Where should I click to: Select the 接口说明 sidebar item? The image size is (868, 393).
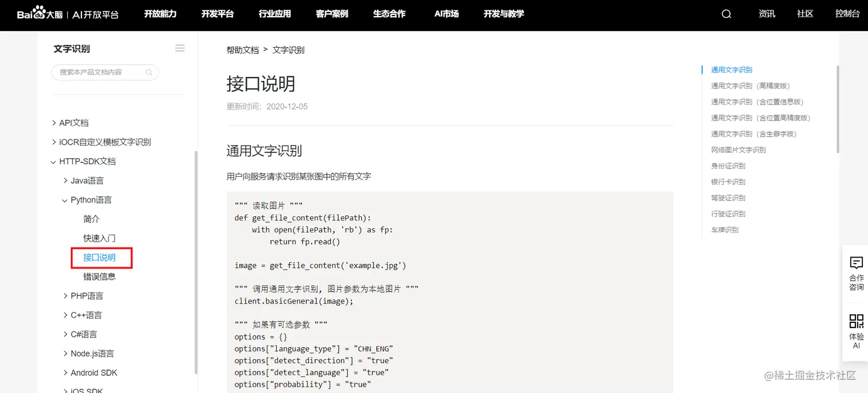99,258
